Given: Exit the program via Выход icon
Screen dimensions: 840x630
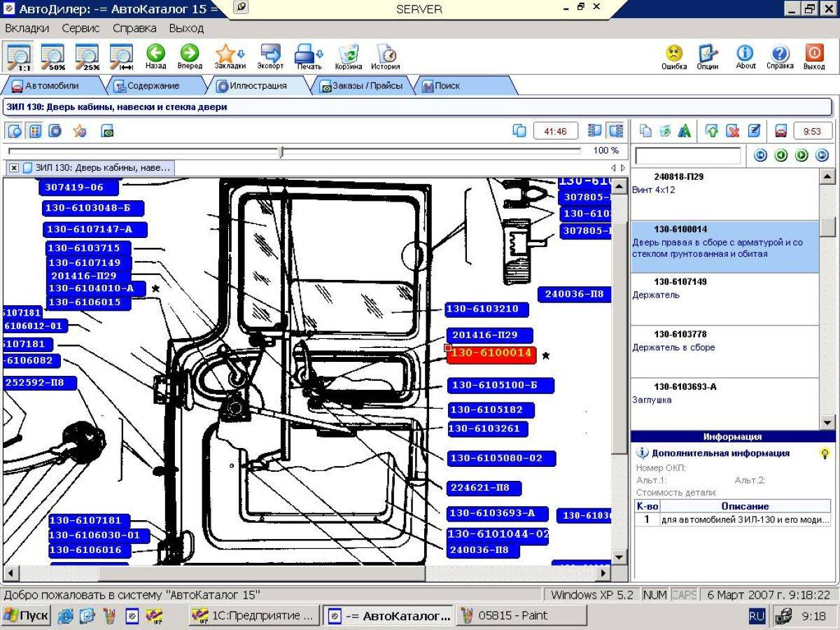Looking at the screenshot, I should tap(814, 57).
